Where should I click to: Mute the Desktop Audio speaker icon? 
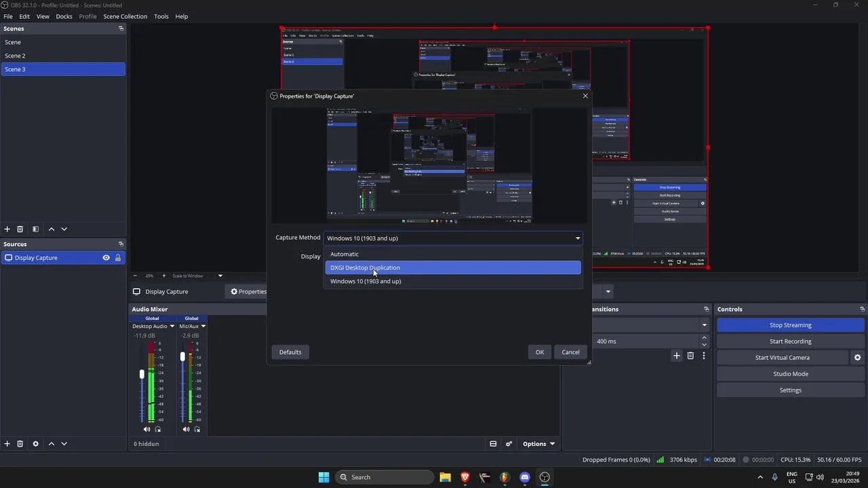[146, 429]
